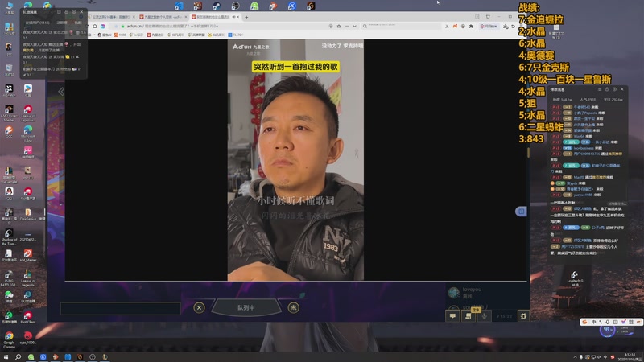Show hidden system tray icons

(x=575, y=357)
